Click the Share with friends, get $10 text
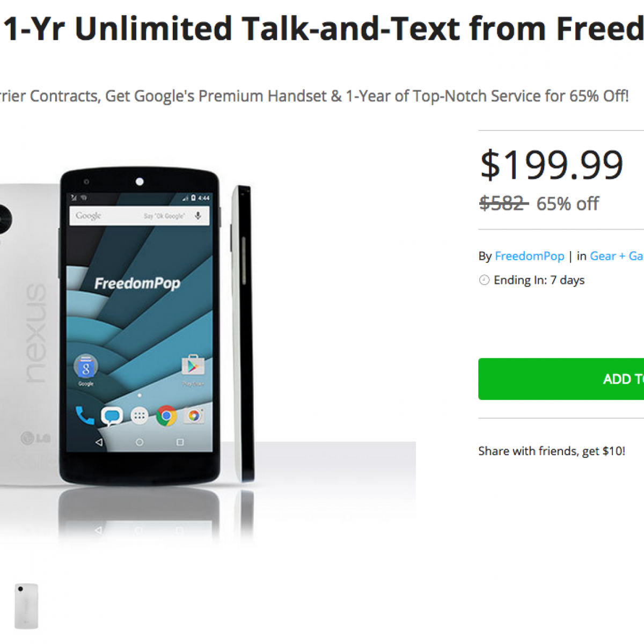 [552, 451]
